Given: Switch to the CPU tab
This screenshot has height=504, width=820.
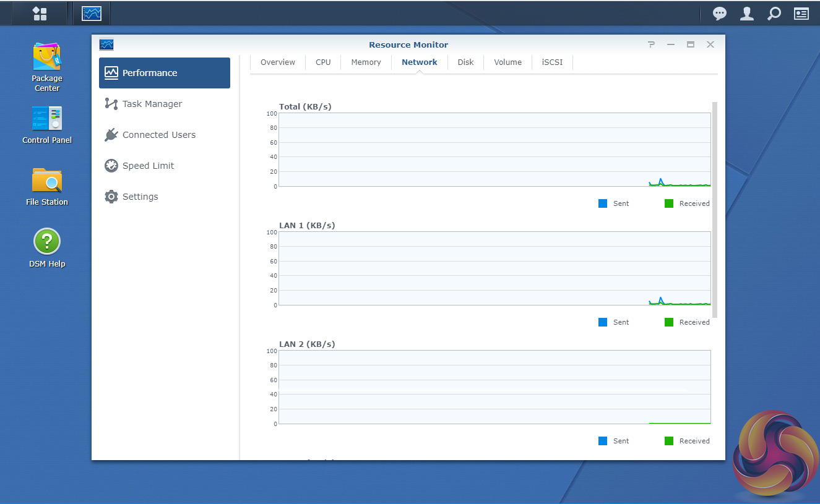Looking at the screenshot, I should (x=323, y=62).
